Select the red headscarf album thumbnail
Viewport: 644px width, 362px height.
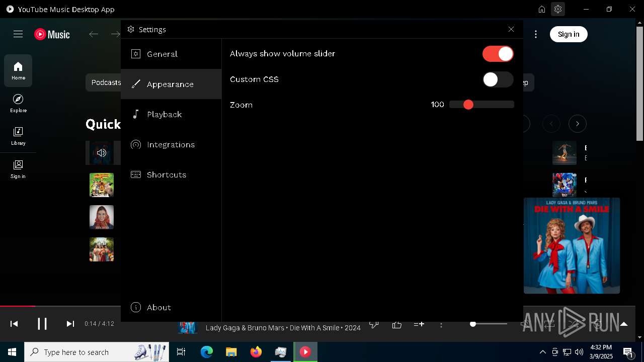pos(102,217)
